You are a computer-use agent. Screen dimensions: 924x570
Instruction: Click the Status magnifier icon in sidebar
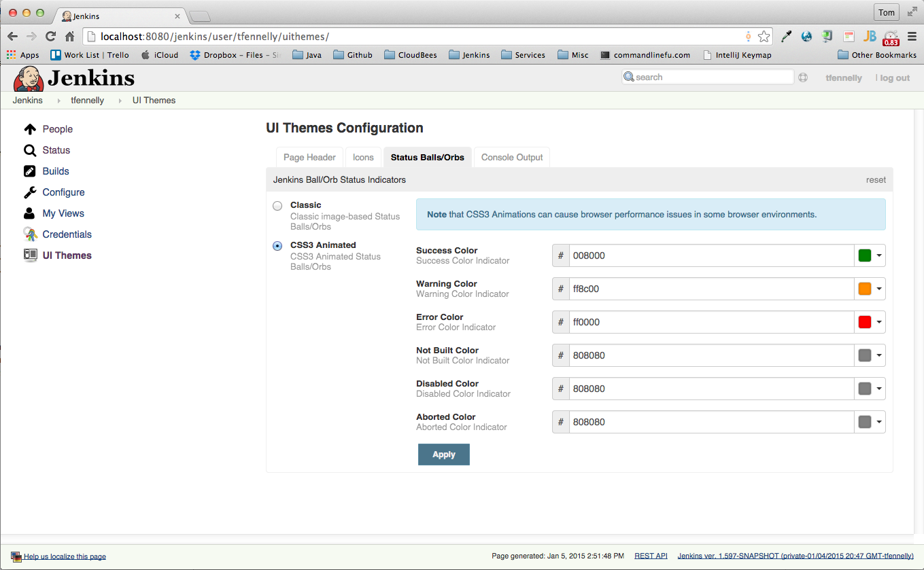[x=30, y=150]
